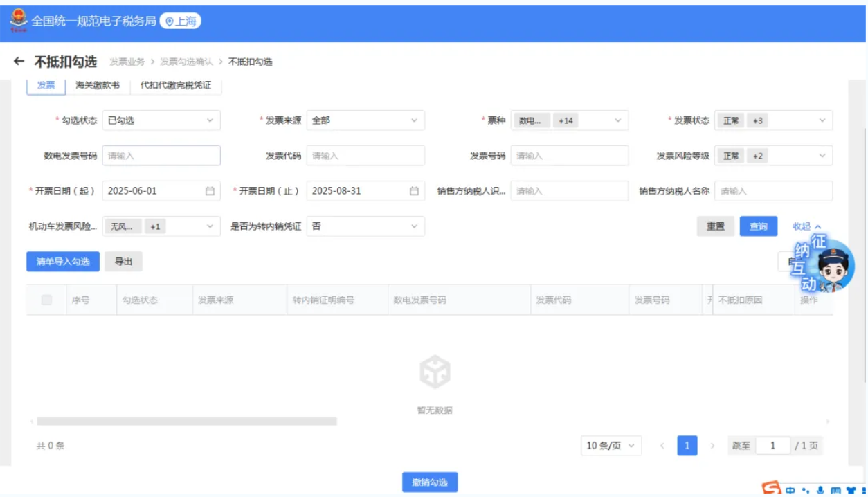The height and width of the screenshot is (497, 868).
Task: Open the 10条/页 page size dropdown
Action: (611, 446)
